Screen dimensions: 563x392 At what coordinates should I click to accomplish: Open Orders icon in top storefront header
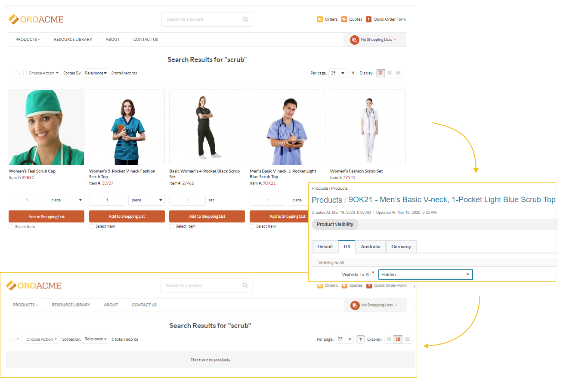click(320, 19)
